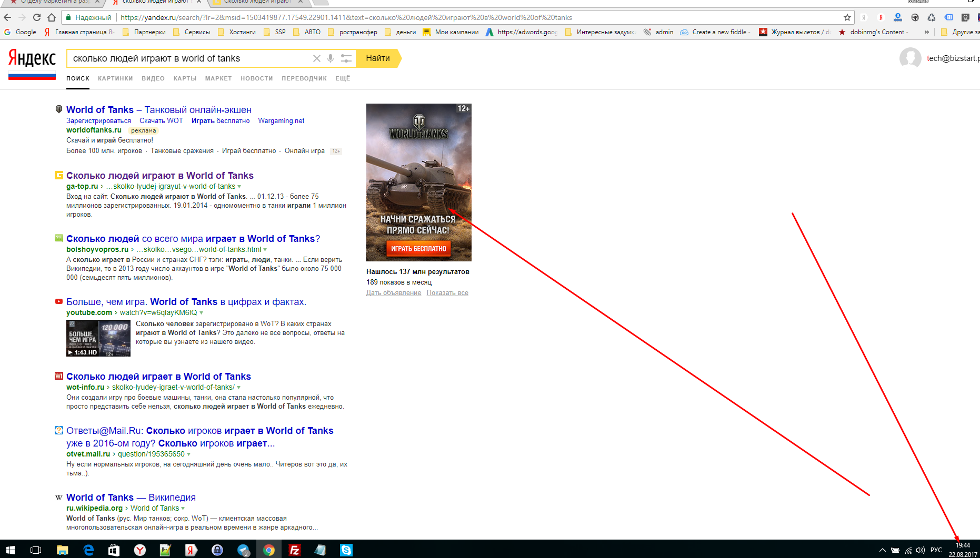Open the Wargaming.net sitelink
Screen dimensions: 980x558
click(x=281, y=121)
